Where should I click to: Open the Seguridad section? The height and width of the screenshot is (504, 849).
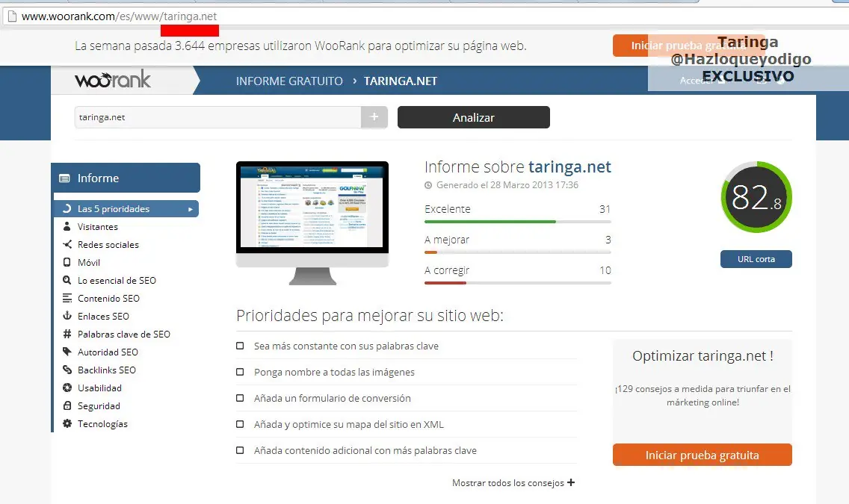point(99,405)
